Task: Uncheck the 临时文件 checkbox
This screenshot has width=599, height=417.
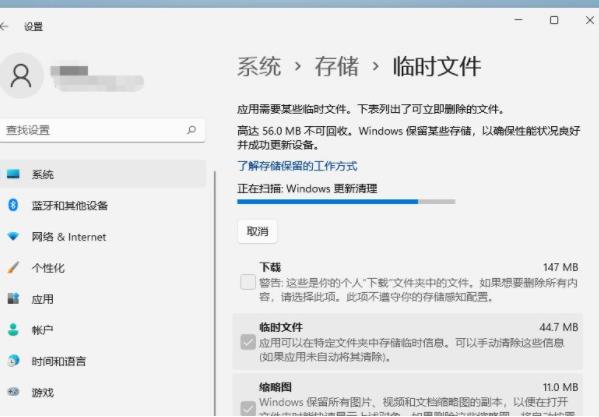Action: (248, 342)
